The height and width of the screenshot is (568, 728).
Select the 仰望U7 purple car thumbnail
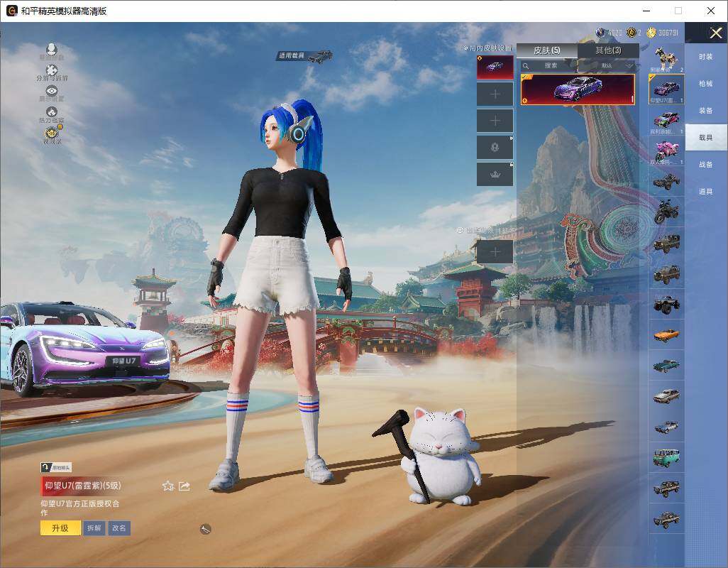point(666,89)
